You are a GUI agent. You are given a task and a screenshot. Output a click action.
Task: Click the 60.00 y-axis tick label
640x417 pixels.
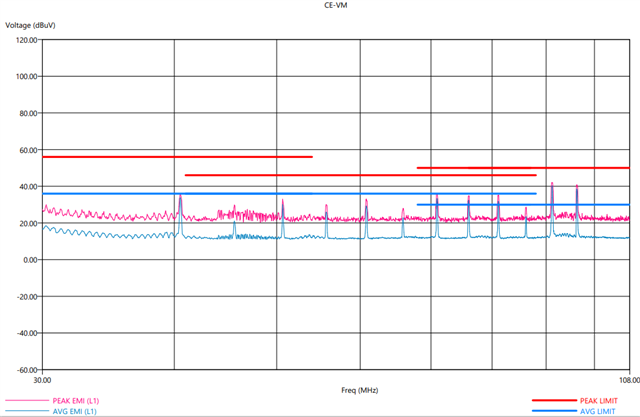[29, 150]
